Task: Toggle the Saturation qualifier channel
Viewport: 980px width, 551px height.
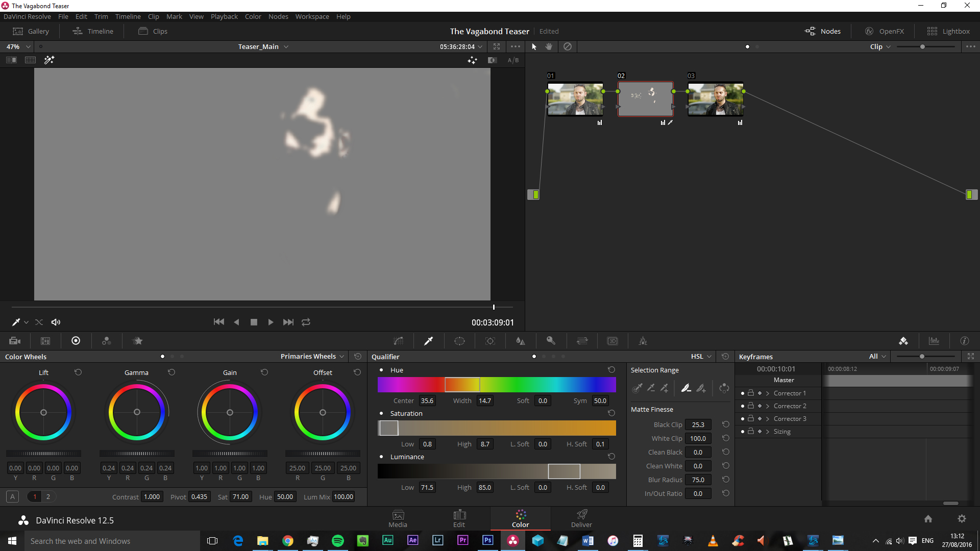Action: pos(381,413)
